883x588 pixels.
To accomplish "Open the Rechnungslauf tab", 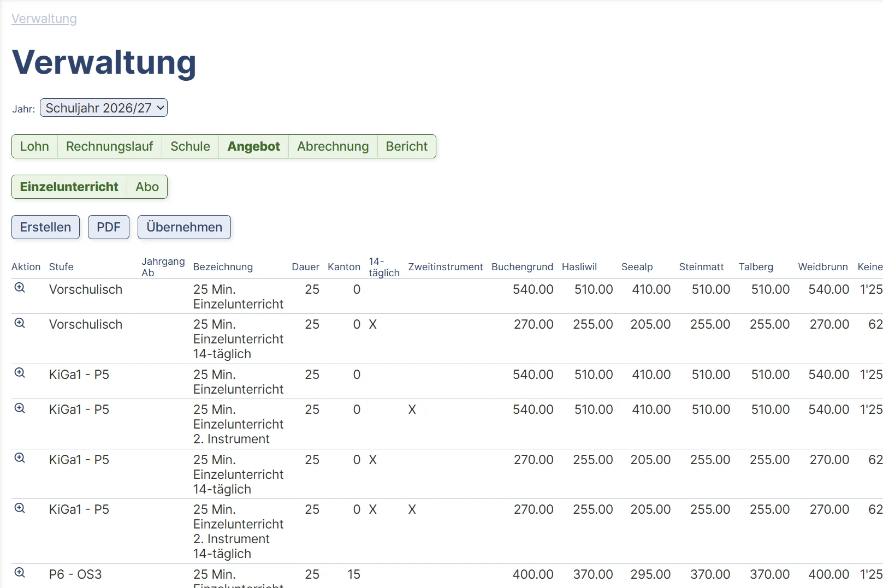I will [110, 146].
